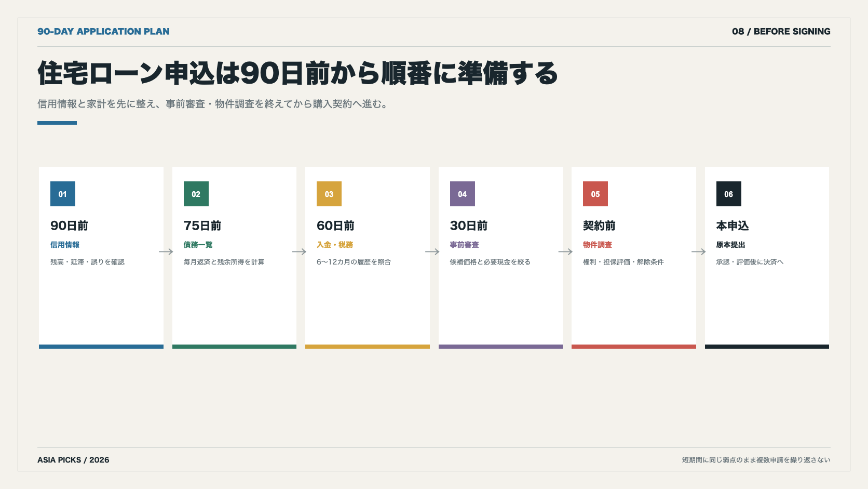The height and width of the screenshot is (489, 868).
Task: Select the 物件調査 label in the 契約前 card
Action: 598,245
